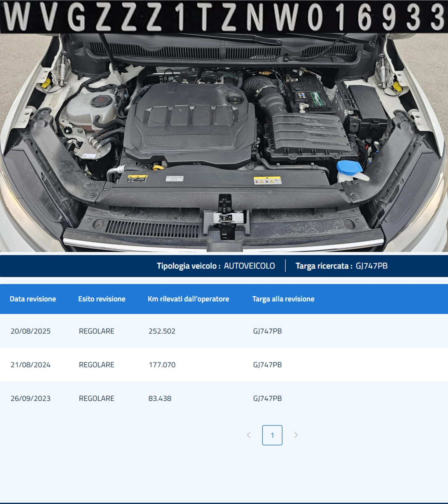Viewport: 448px width, 504px height.
Task: Click the plate GJ747PB in the 2023 row
Action: click(x=267, y=398)
